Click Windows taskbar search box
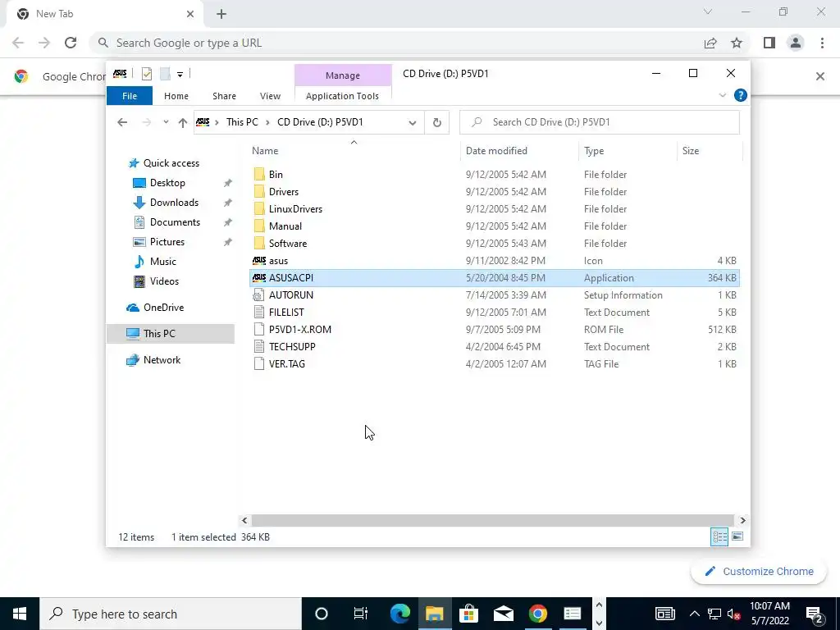 [x=171, y=614]
